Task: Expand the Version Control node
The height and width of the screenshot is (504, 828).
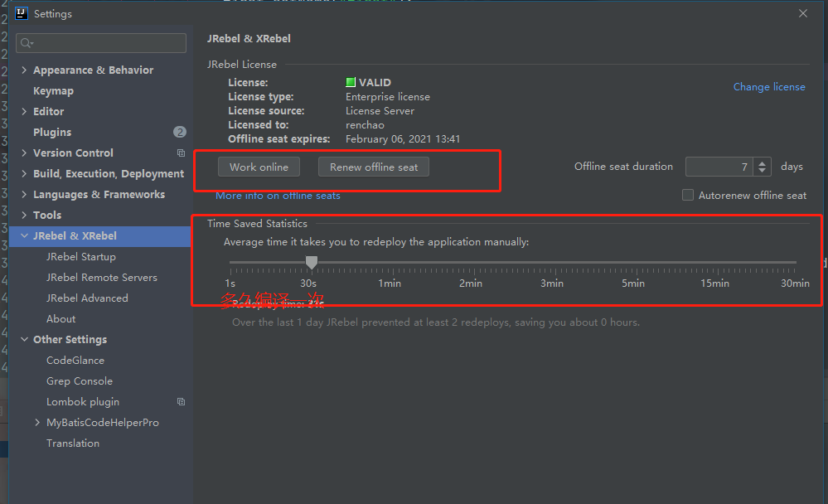Action: tap(24, 153)
